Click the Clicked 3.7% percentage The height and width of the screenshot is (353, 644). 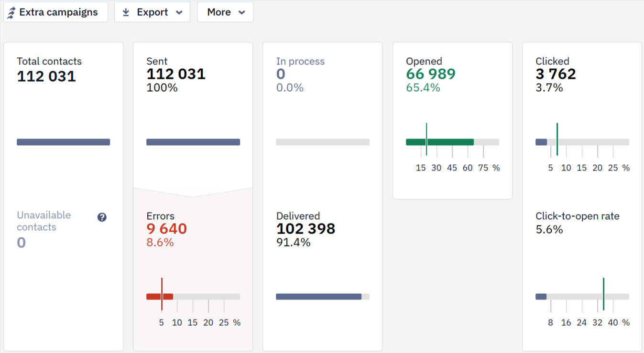[x=549, y=87]
